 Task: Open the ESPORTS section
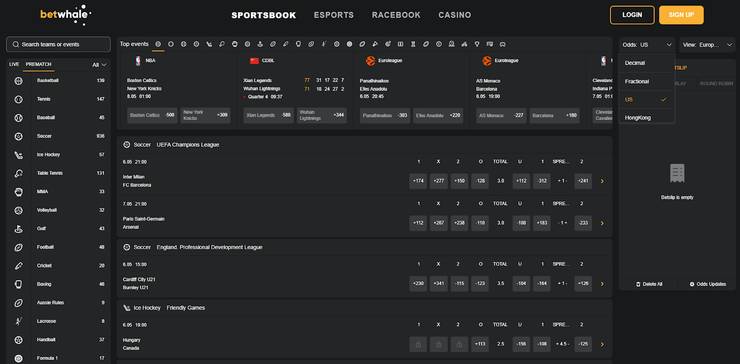334,15
